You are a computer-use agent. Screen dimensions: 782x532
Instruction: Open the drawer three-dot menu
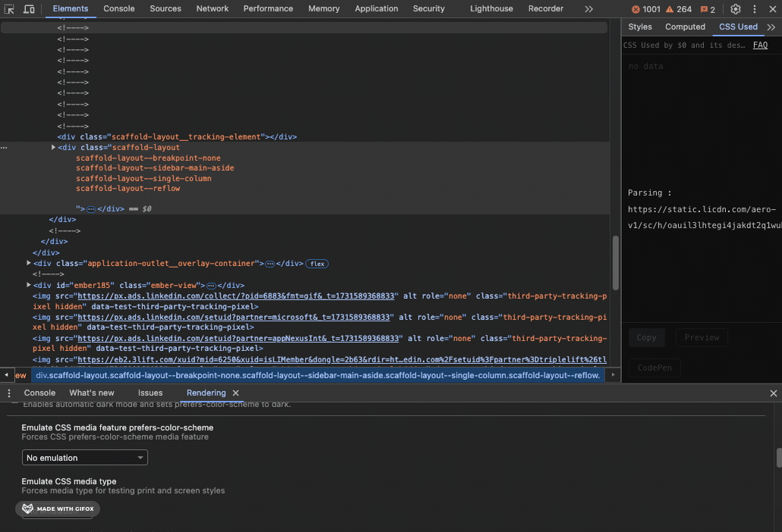9,393
